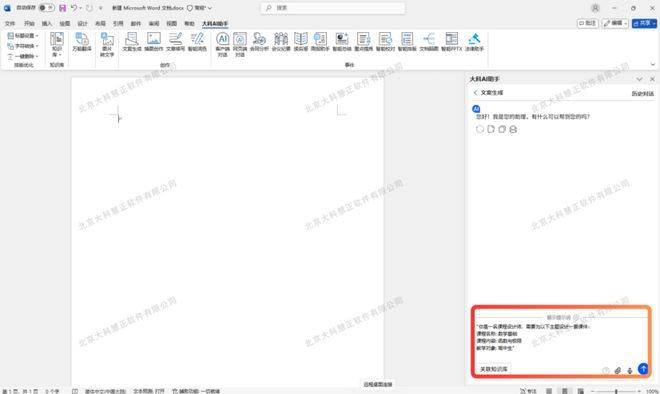This screenshot has height=394, width=660.
Task: Switch to the 设计 Design tab
Action: tap(82, 24)
